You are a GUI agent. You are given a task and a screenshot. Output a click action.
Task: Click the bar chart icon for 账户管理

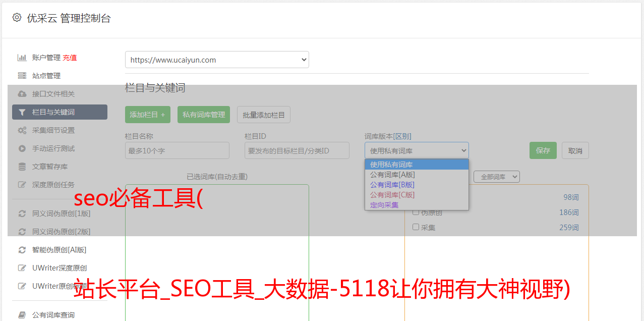click(22, 58)
